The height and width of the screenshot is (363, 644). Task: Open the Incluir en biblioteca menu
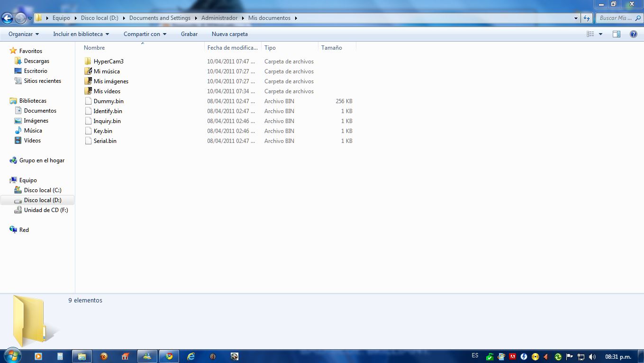pos(81,34)
